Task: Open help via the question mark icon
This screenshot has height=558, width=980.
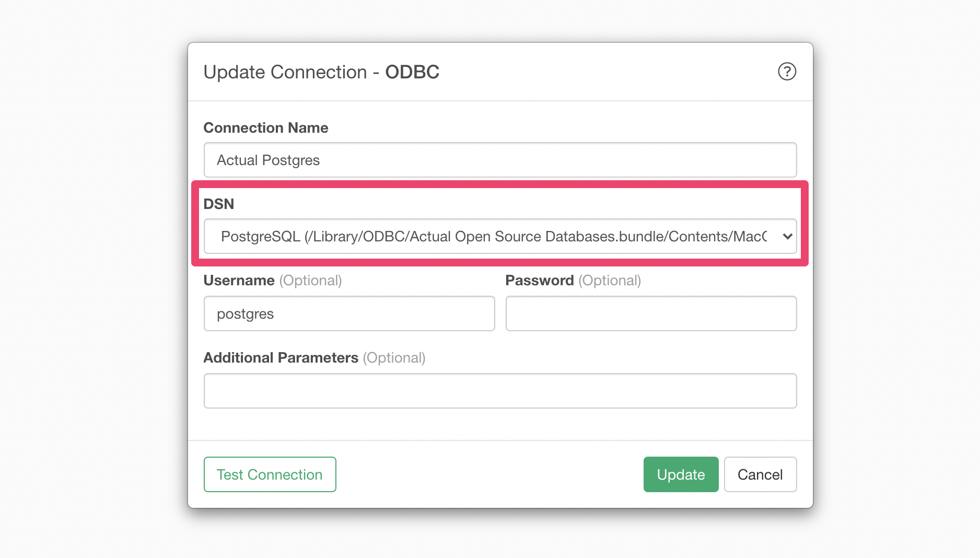Action: [787, 72]
